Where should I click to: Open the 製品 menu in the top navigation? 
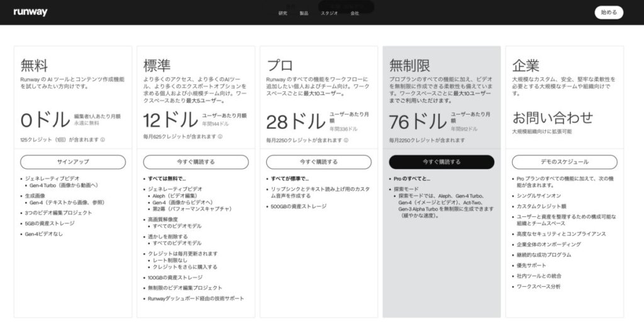click(x=304, y=13)
